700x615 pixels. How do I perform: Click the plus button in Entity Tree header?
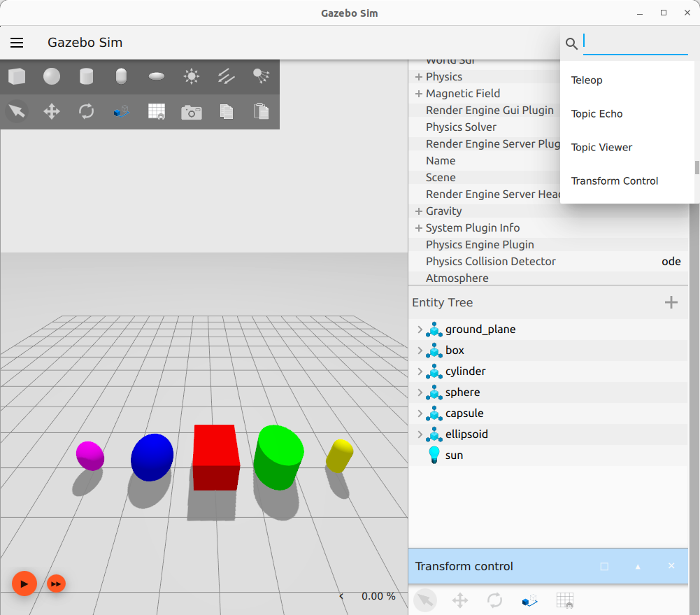pos(671,302)
